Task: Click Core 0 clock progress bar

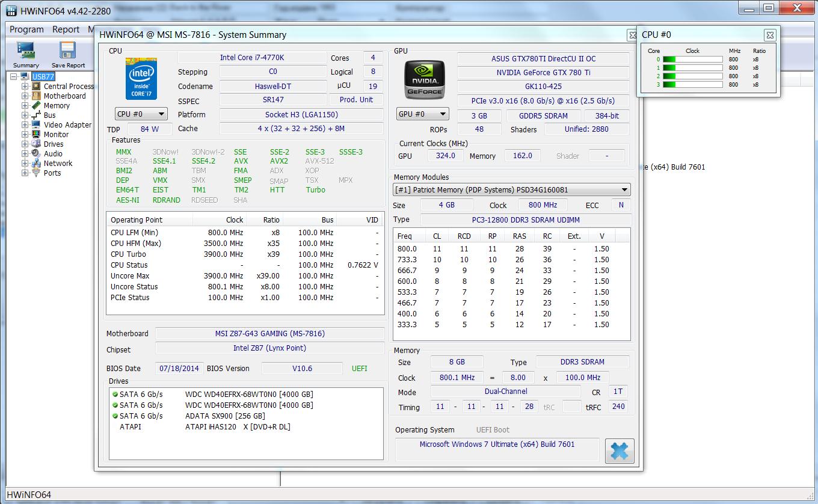Action: point(692,60)
